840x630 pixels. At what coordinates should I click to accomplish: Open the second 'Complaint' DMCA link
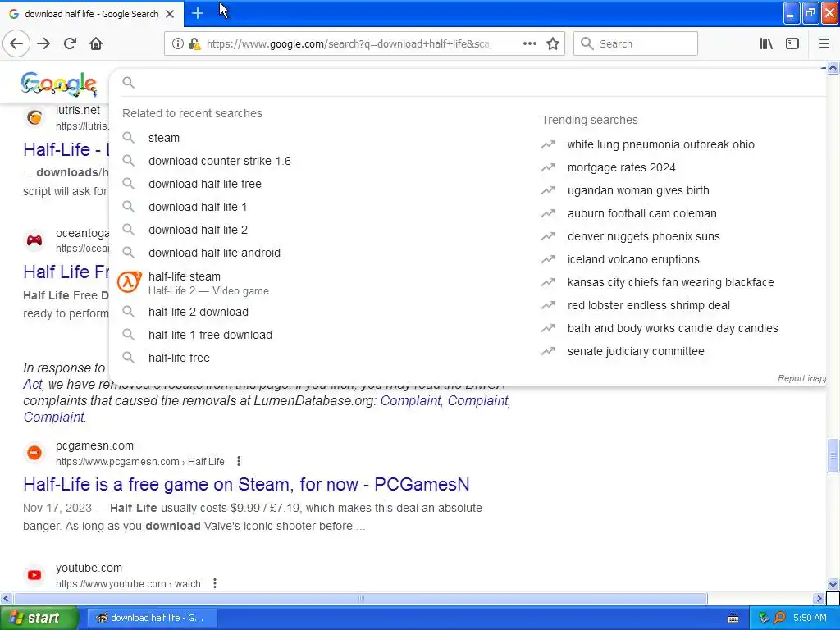point(478,400)
